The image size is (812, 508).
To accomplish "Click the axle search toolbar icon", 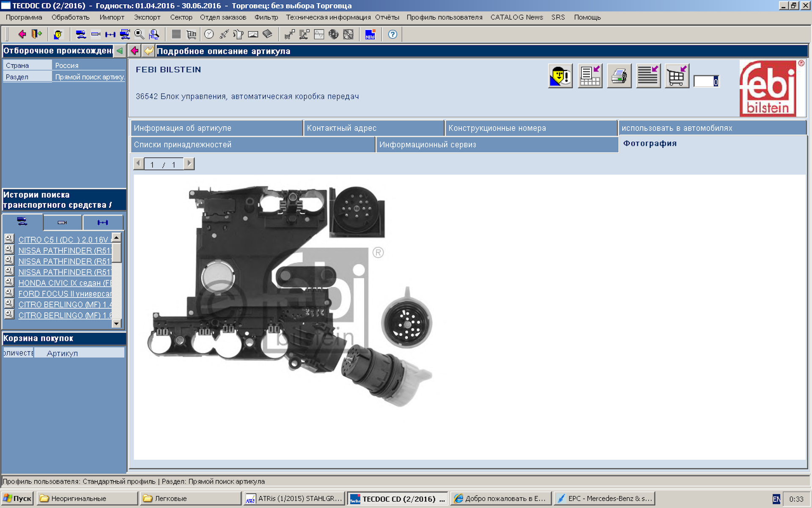I will (110, 34).
